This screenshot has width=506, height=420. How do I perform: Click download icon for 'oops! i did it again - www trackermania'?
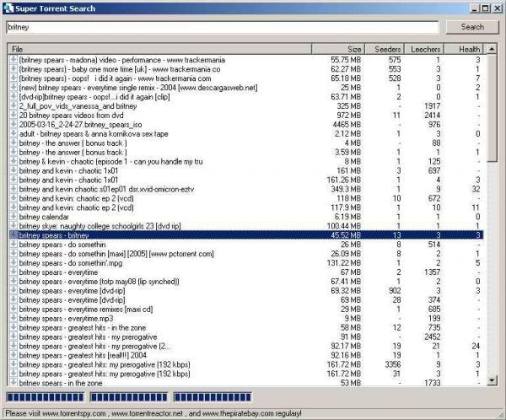pos(13,78)
